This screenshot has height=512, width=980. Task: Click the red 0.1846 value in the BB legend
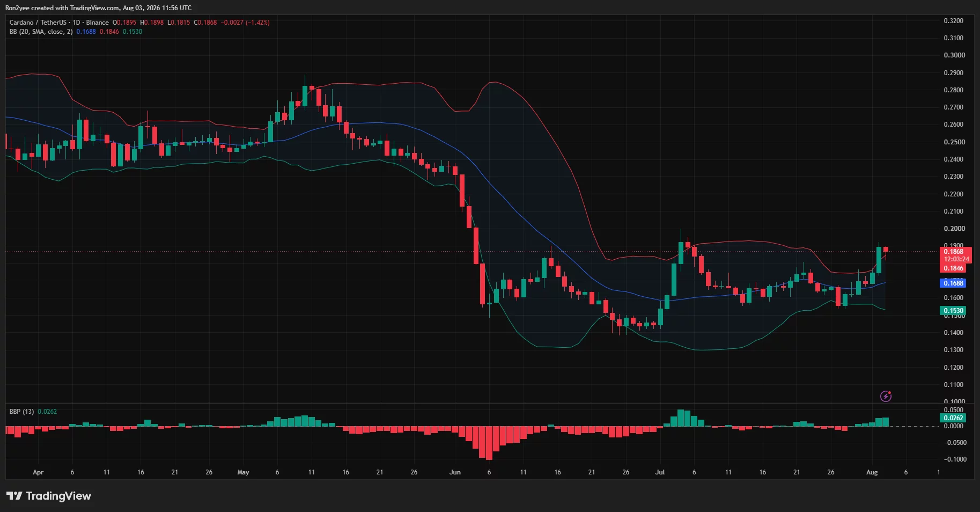109,32
